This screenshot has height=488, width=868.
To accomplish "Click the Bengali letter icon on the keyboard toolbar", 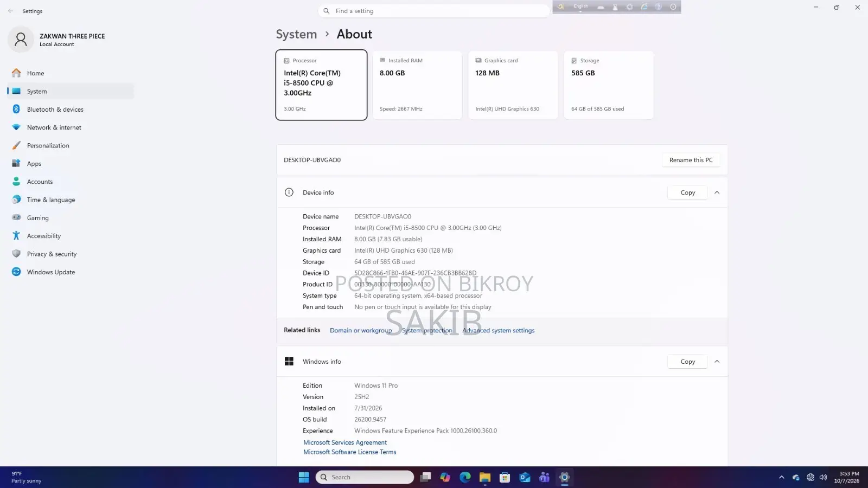I will 561,7.
